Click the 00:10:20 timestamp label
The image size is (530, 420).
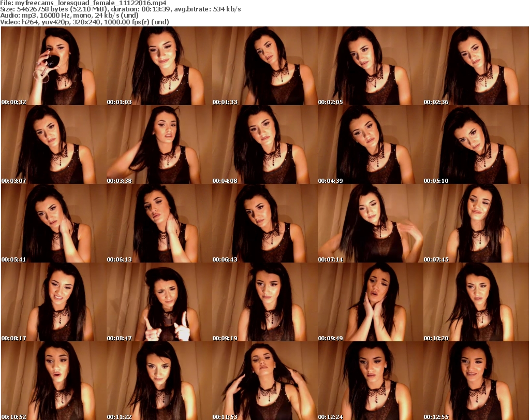coord(436,338)
